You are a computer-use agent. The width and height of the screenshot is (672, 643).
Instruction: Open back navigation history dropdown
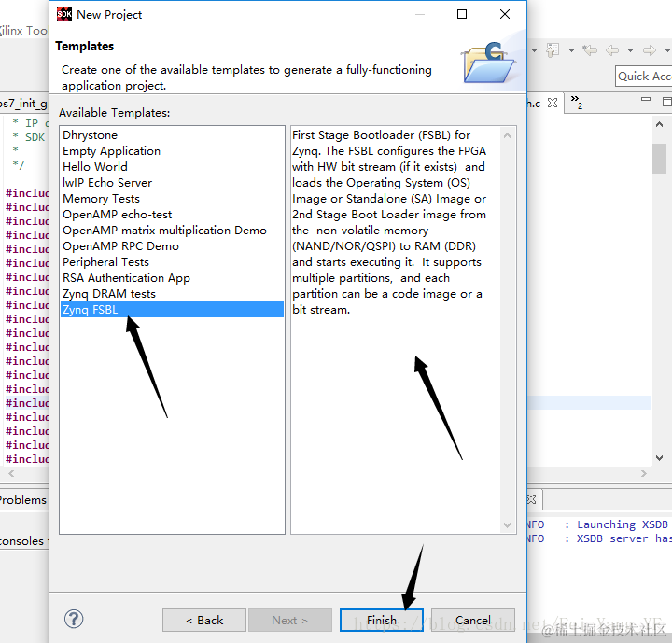pos(630,50)
